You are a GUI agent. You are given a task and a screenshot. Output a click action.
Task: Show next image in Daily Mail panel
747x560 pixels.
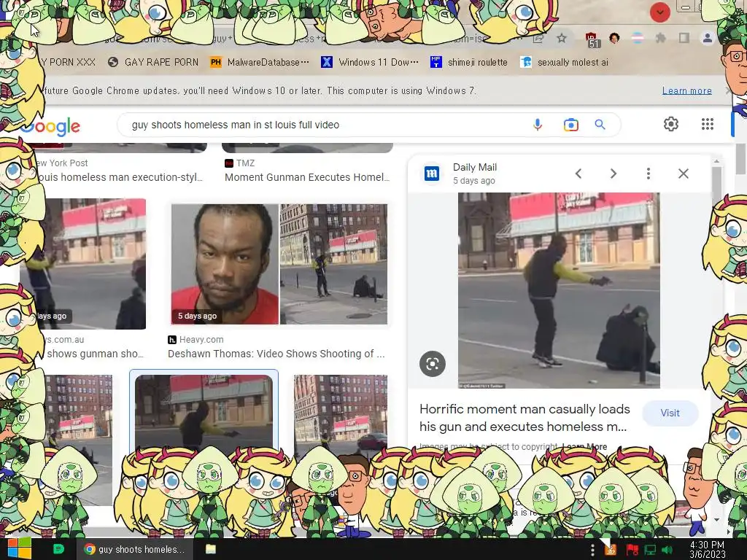(x=614, y=174)
